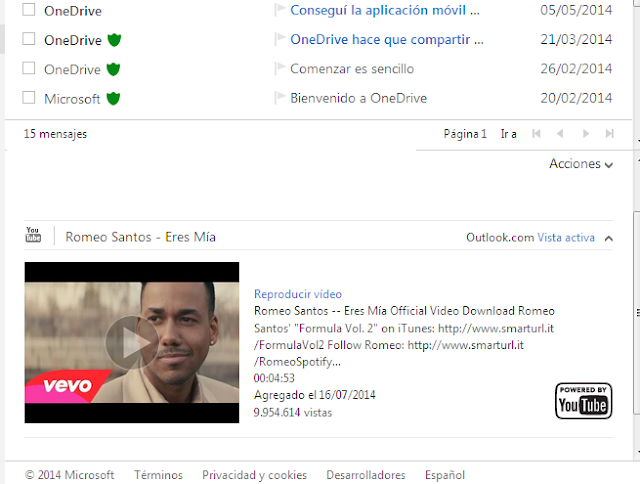Flag the 'Comenzar es sencillo' message
640x484 pixels.
point(280,68)
